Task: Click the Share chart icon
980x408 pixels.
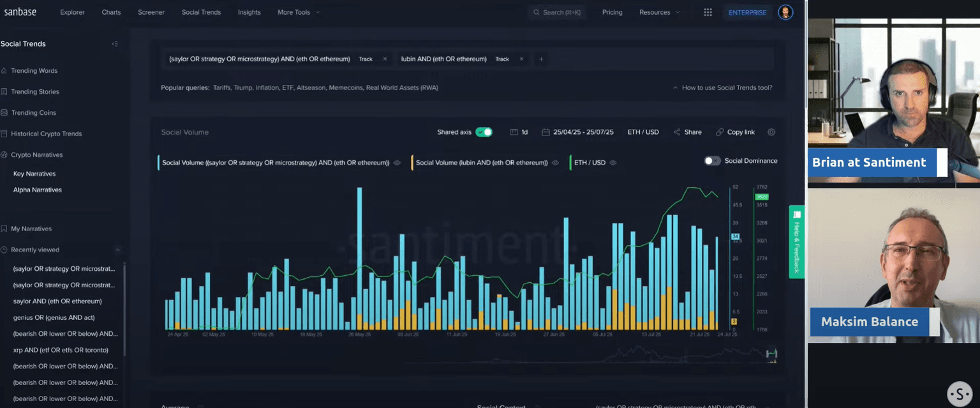Action: tap(687, 132)
